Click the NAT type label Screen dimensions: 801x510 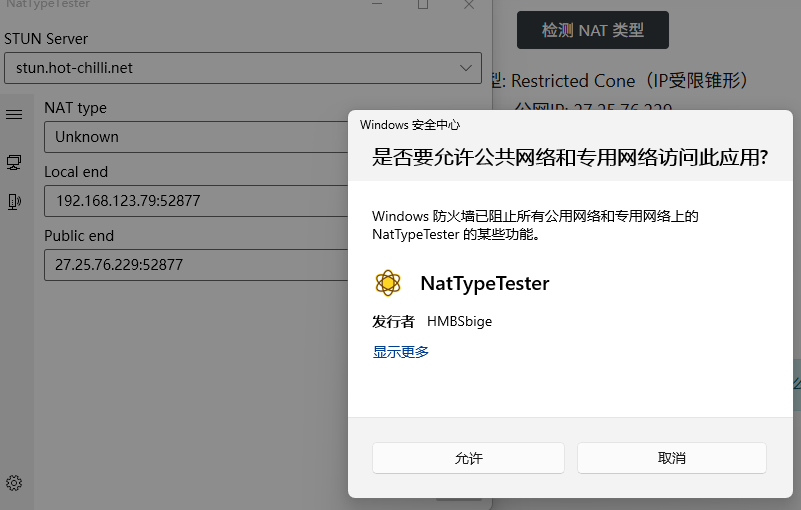tap(76, 108)
